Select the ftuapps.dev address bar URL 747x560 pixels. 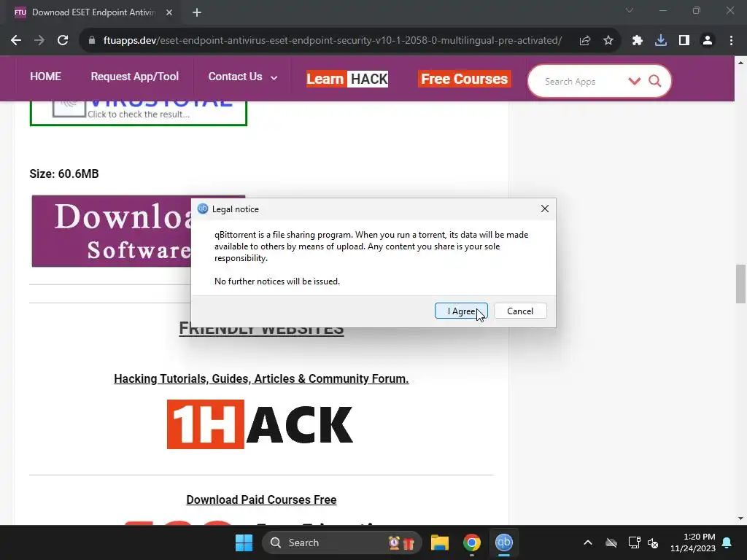pos(332,41)
